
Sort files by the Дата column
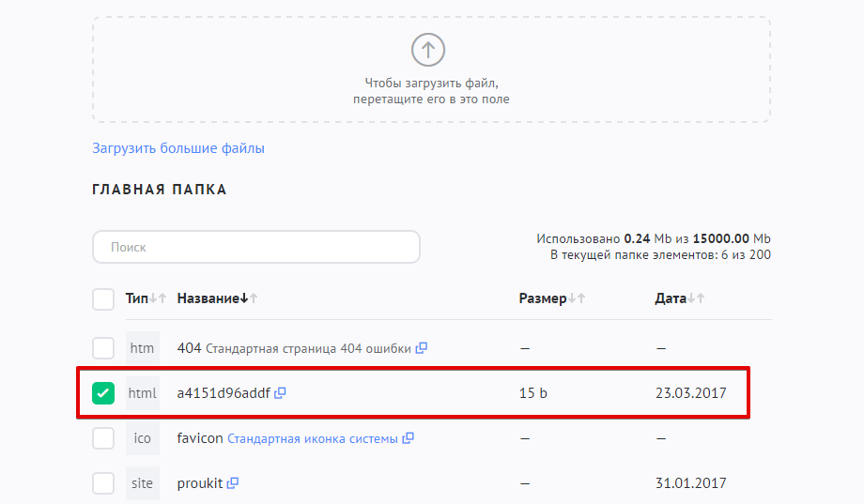coord(671,298)
